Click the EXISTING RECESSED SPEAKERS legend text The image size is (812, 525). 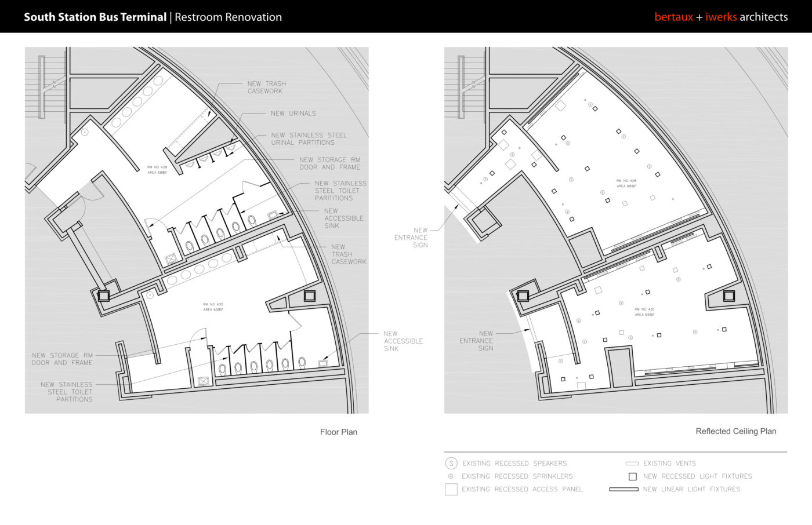click(x=514, y=464)
